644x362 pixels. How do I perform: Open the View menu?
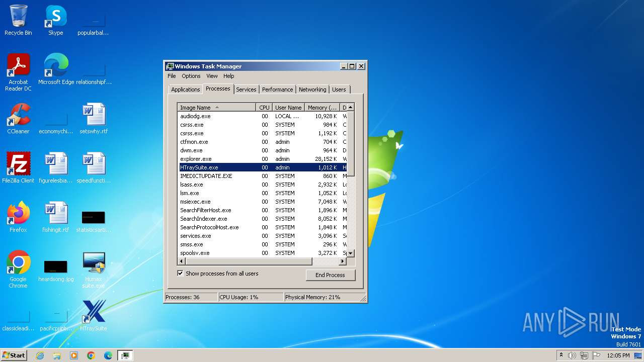tap(212, 76)
